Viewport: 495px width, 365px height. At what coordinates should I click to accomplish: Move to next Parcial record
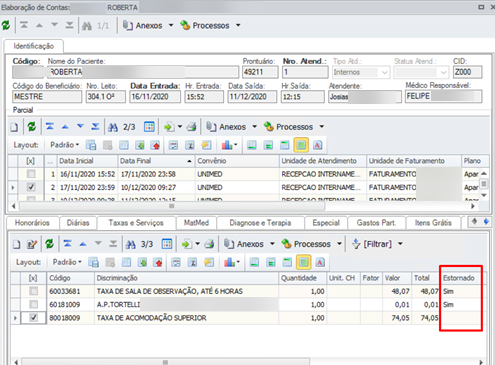click(80, 127)
